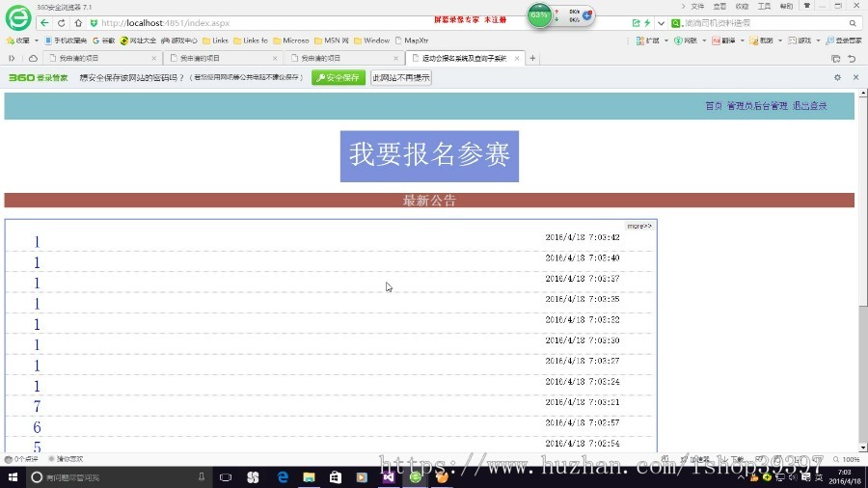Click the lightning speed mode icon
This screenshot has height=488, width=868.
click(647, 23)
